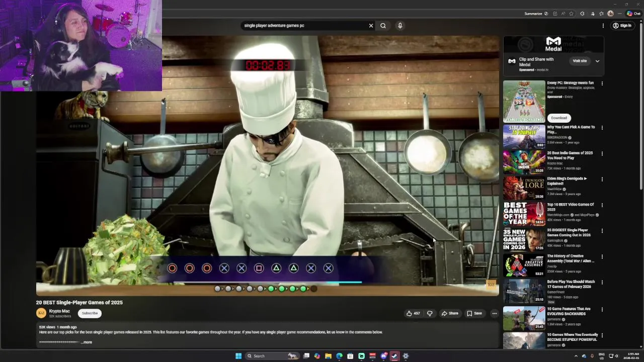The image size is (644, 362).
Task: Save the video to a playlist
Action: [474, 313]
